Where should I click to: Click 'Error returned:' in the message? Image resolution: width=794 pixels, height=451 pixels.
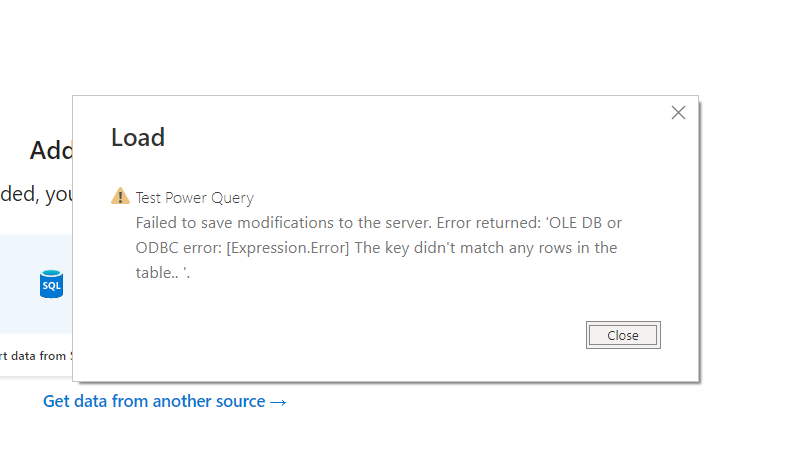489,223
